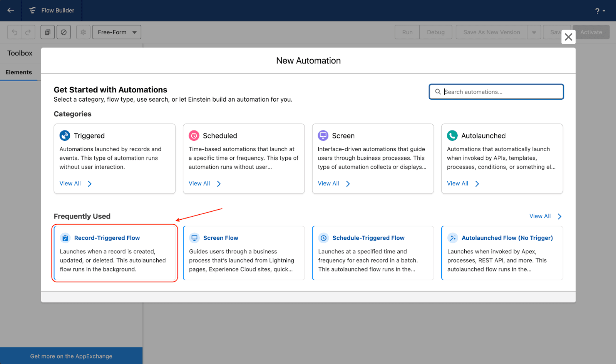Choose Screen Flow option
616x364 pixels.
click(244, 253)
